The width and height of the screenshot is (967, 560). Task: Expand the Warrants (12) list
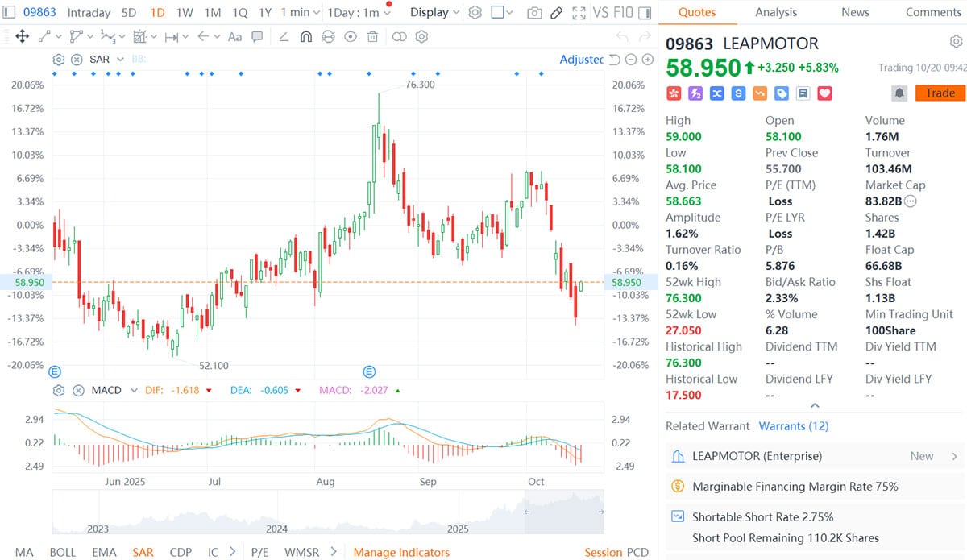(x=793, y=425)
